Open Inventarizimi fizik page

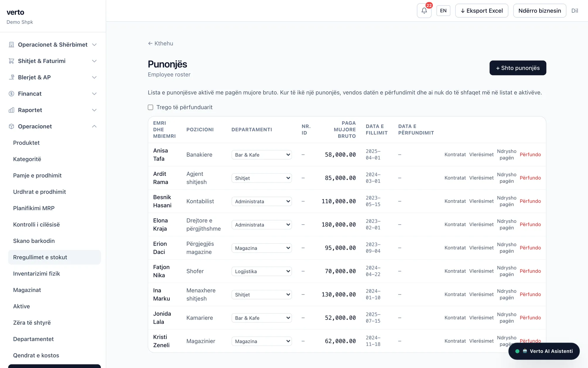(x=36, y=273)
